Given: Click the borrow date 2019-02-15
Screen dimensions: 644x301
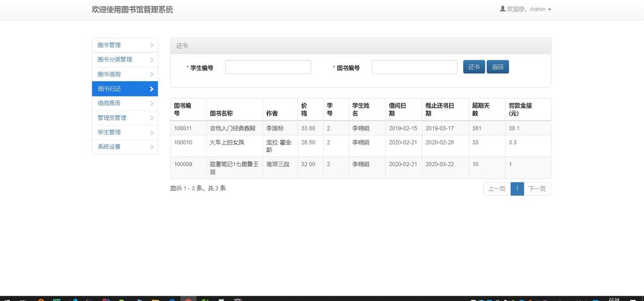Looking at the screenshot, I should (x=403, y=128).
